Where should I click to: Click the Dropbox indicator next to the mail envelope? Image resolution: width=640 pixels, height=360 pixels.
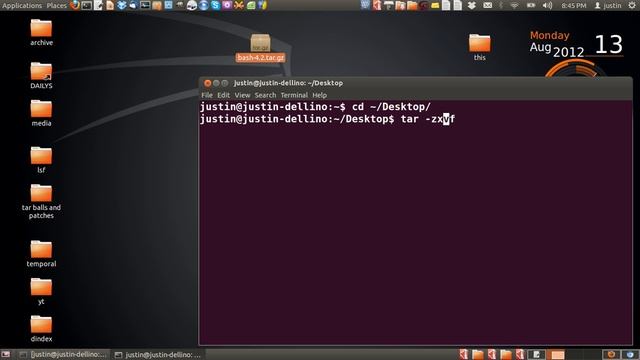(472, 5)
